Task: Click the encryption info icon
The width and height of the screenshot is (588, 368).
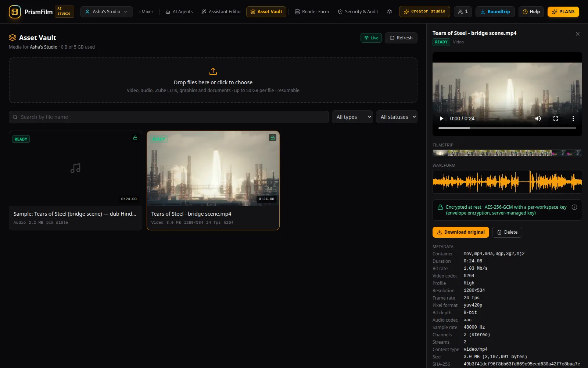Action: [574, 207]
